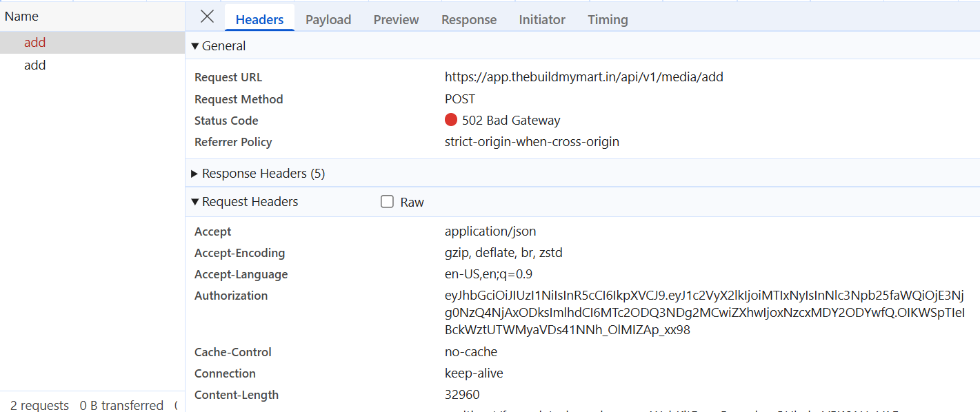This screenshot has width=980, height=412.
Task: Select the failed red add request
Action: (35, 43)
